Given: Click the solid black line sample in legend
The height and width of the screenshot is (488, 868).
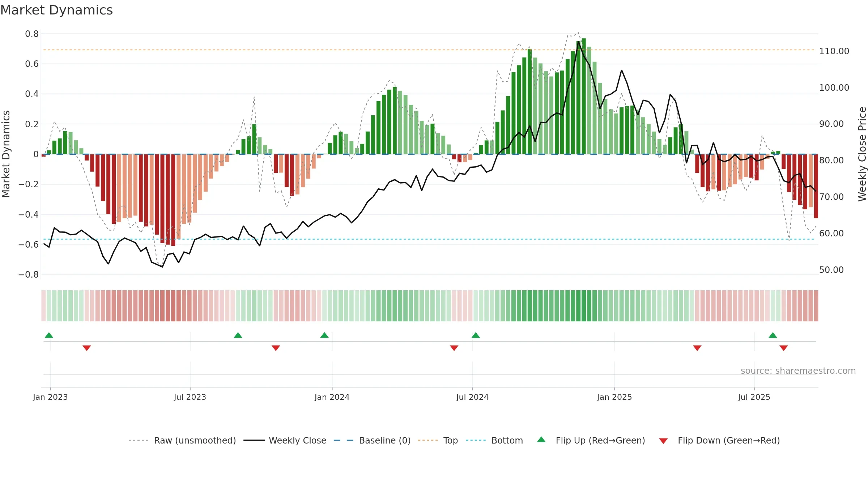Looking at the screenshot, I should point(254,440).
